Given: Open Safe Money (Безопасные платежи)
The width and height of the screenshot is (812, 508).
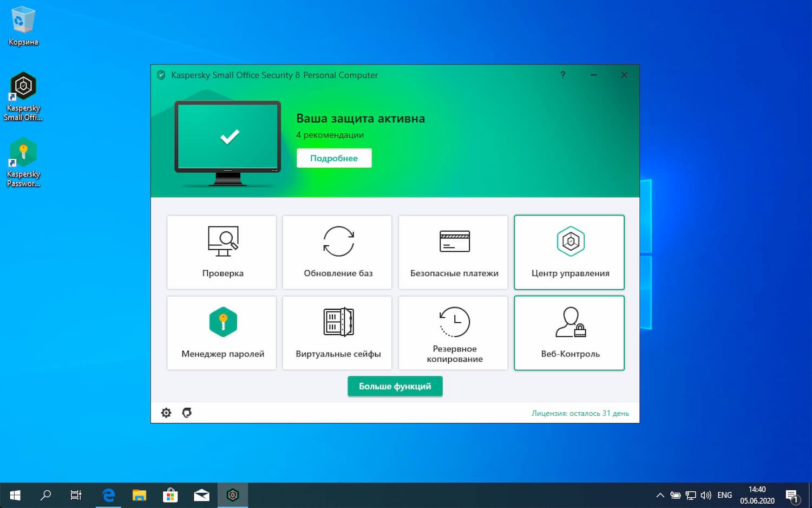Looking at the screenshot, I should coord(453,252).
